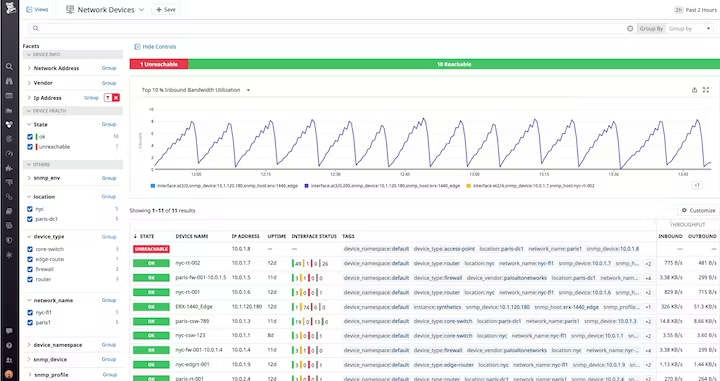
Task: Click the Save button
Action: coord(166,10)
